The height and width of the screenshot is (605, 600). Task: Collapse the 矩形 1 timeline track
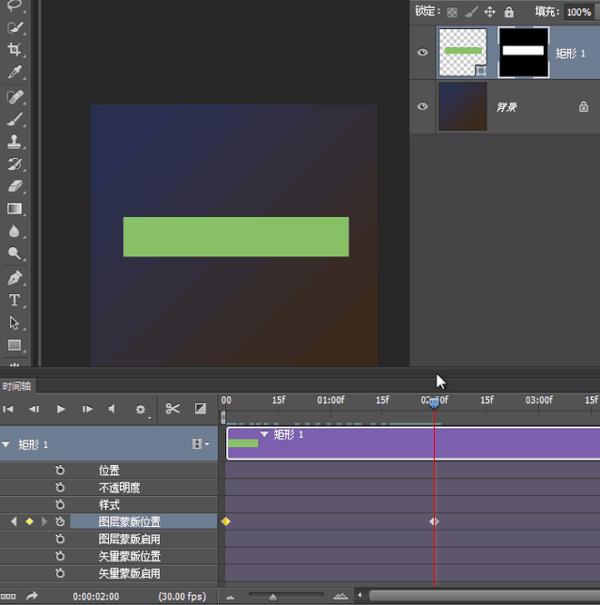(x=7, y=444)
